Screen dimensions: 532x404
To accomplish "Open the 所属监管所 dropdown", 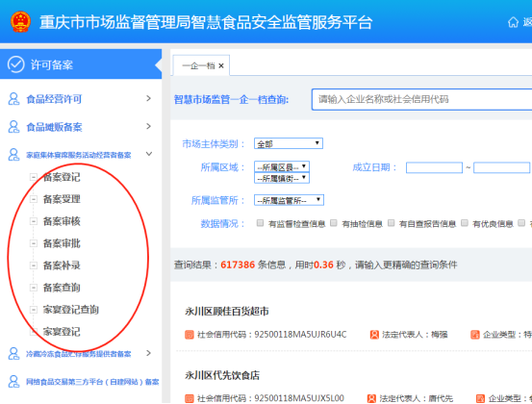I will (289, 200).
